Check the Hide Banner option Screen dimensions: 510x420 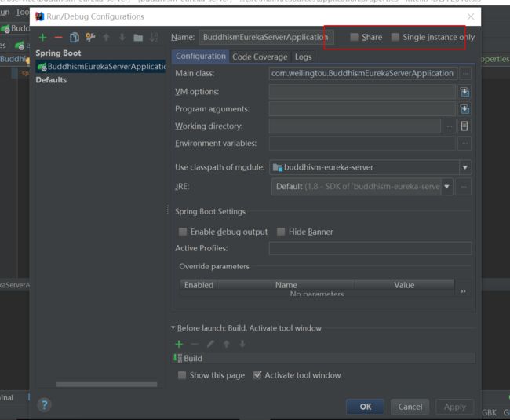(x=281, y=232)
